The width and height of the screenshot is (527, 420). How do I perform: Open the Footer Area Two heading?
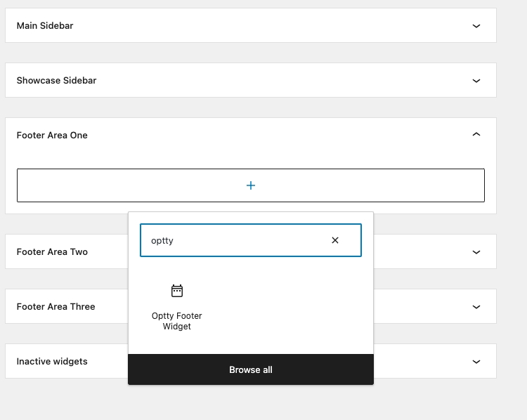point(52,251)
